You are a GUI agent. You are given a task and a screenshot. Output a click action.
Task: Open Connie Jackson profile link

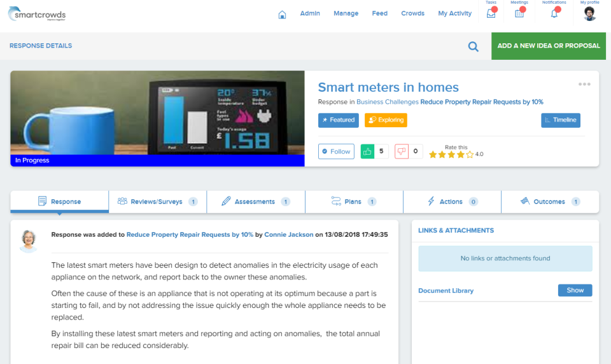pyautogui.click(x=289, y=235)
